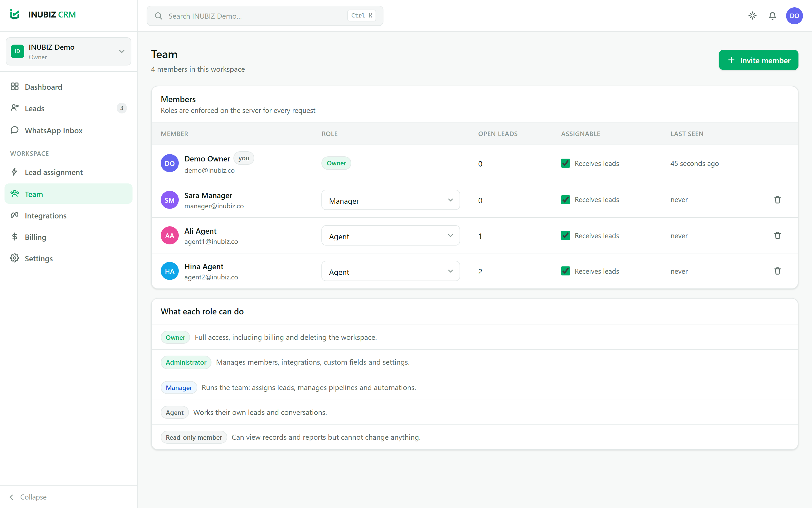Click the Leads count badge 3
Screen dimensions: 812x508
click(x=122, y=108)
